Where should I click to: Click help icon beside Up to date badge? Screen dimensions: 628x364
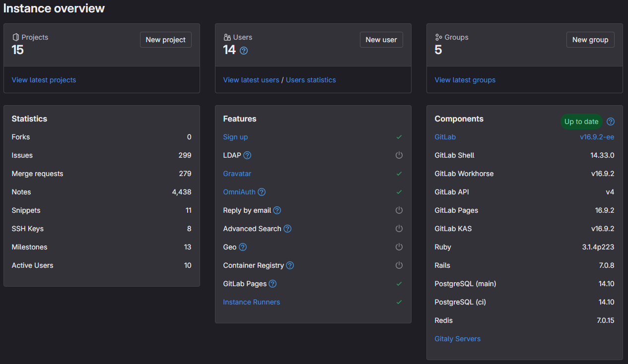coord(611,121)
